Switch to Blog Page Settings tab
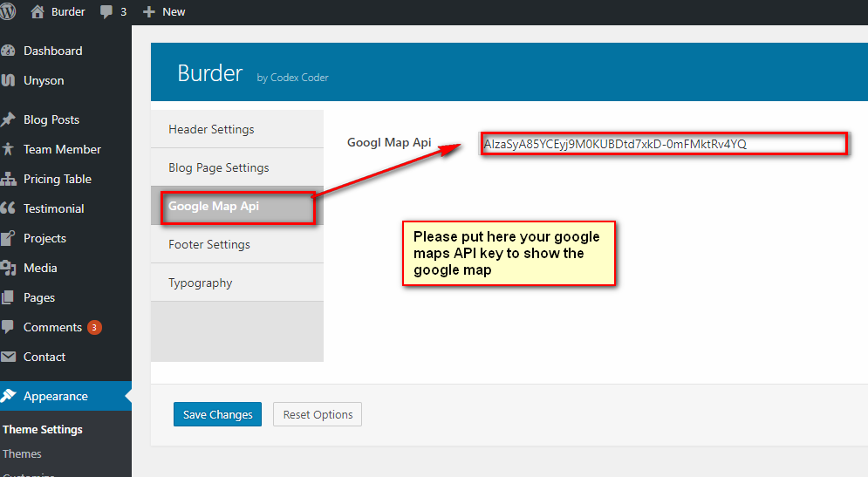868x477 pixels. (x=237, y=167)
